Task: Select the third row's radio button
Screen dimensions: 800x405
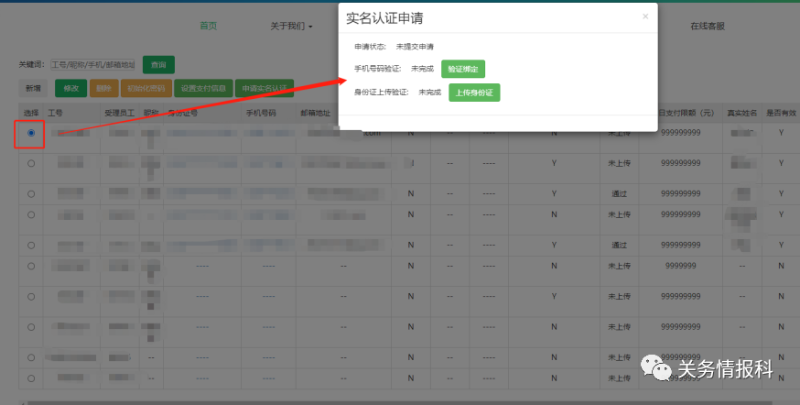Action: coord(31,191)
